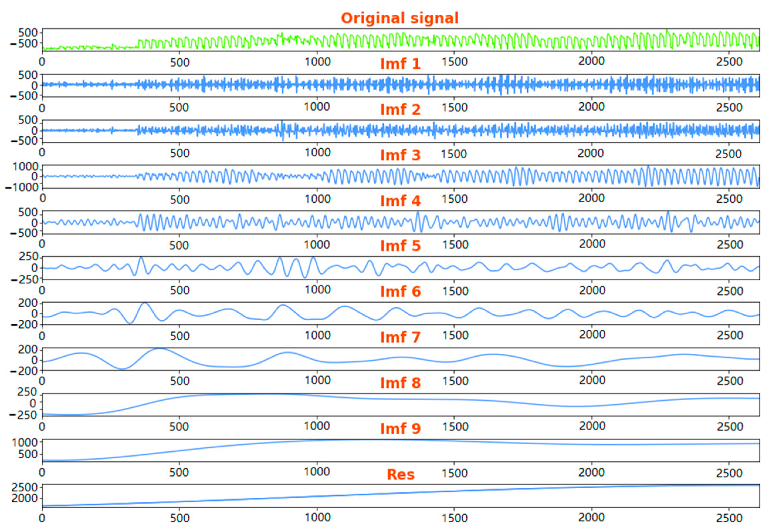This screenshot has width=769, height=532.
Task: Click the 2500 y-axis label of Res plot
Action: coord(24,488)
